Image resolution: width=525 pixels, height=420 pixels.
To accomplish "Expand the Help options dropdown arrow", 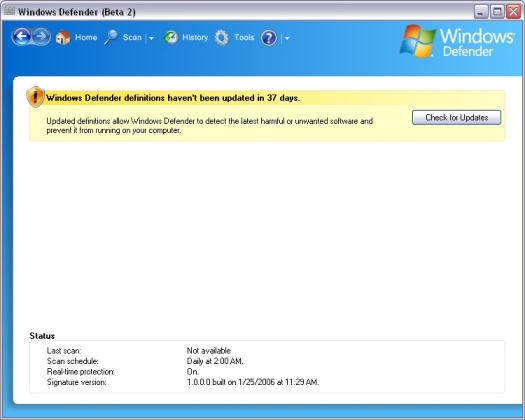I will [287, 38].
